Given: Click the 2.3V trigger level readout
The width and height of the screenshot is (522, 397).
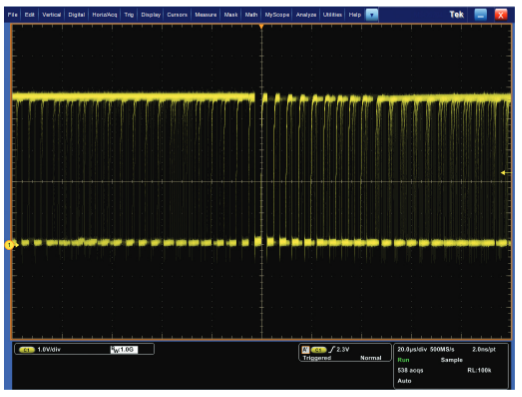Looking at the screenshot, I should (343, 350).
